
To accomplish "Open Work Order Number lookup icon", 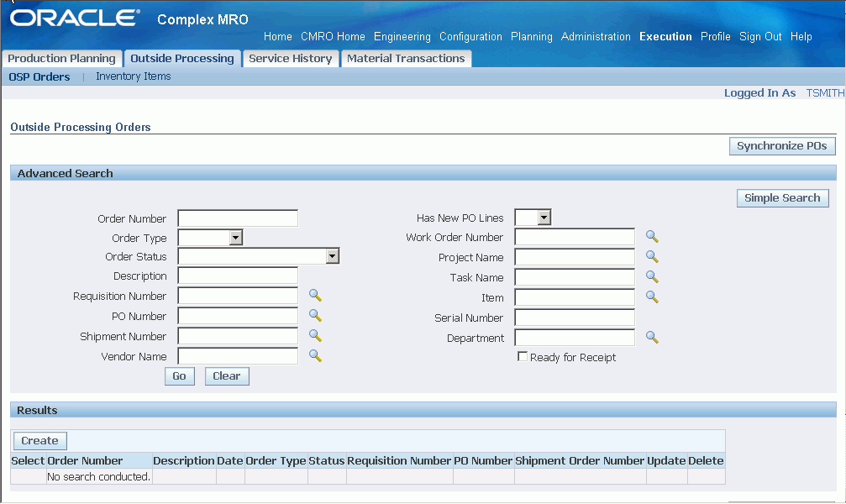I will point(652,236).
